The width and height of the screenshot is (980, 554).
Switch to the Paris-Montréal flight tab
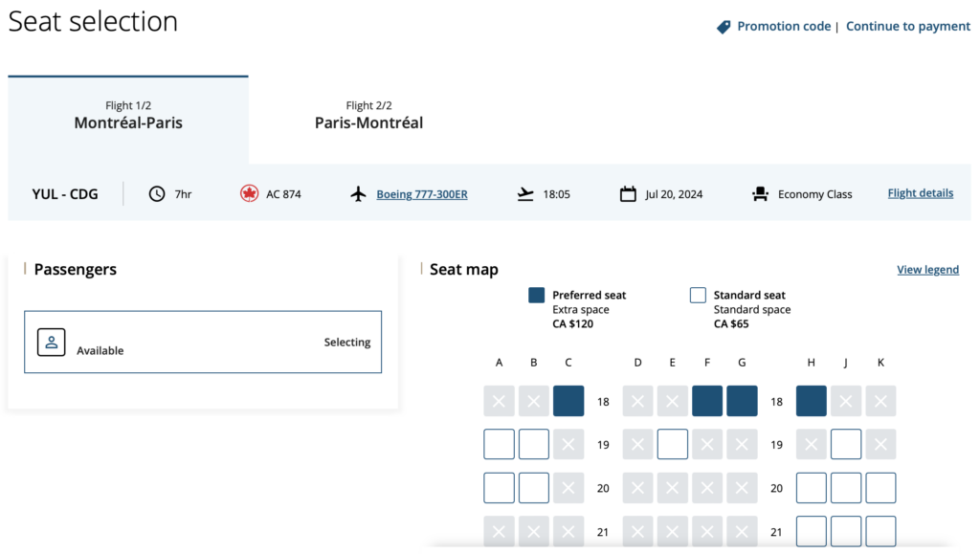(x=368, y=115)
